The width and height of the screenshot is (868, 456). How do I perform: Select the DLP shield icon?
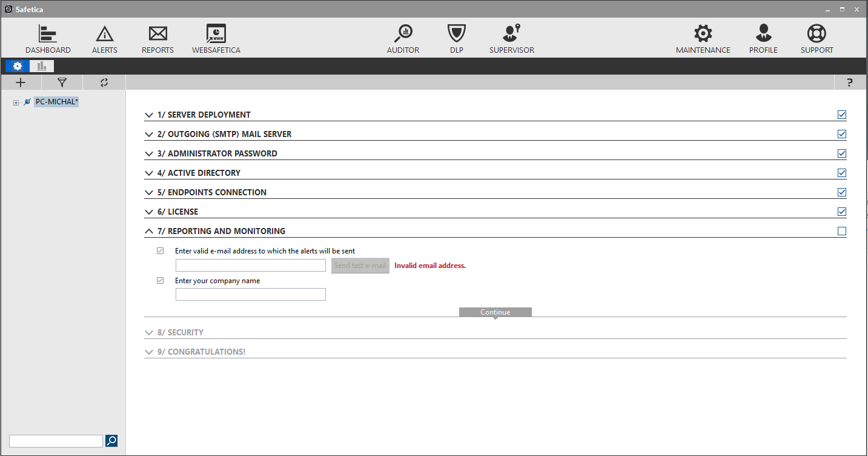click(456, 36)
